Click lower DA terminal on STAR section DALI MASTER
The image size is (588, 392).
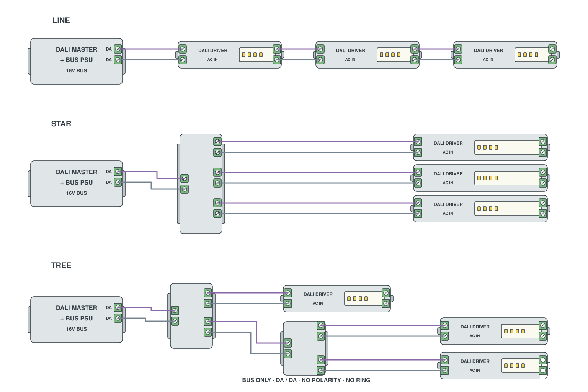118,182
